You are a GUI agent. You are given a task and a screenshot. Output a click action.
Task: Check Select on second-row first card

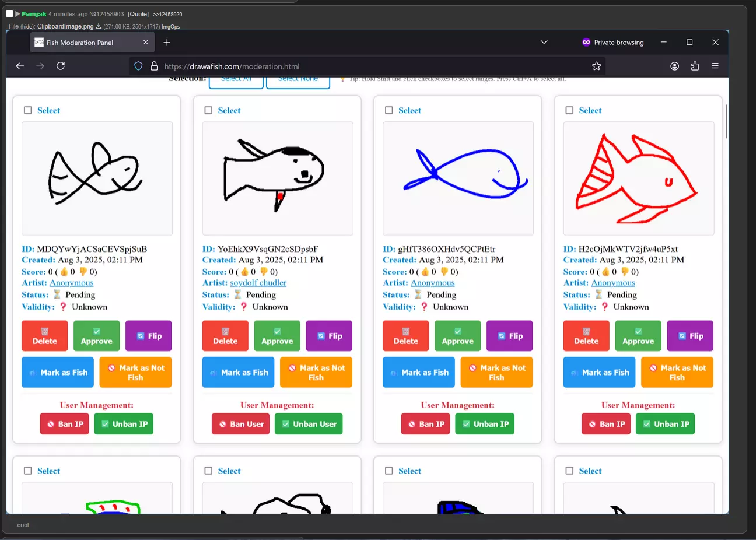click(28, 471)
